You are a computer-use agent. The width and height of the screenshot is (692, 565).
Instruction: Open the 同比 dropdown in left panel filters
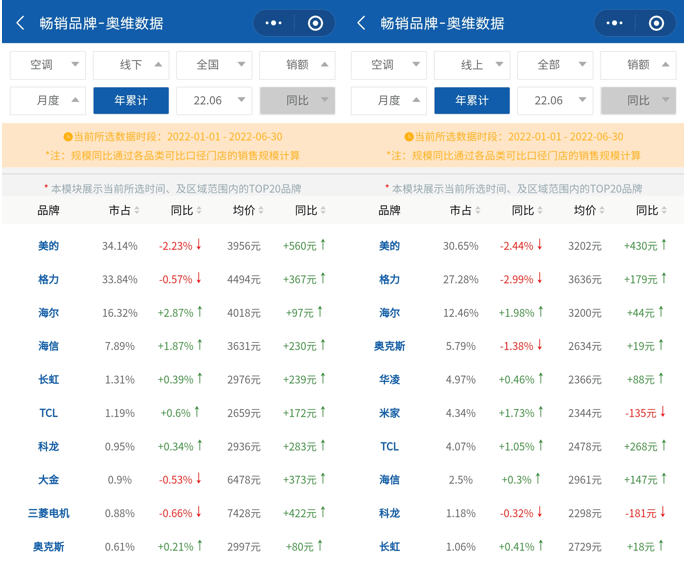[x=297, y=101]
